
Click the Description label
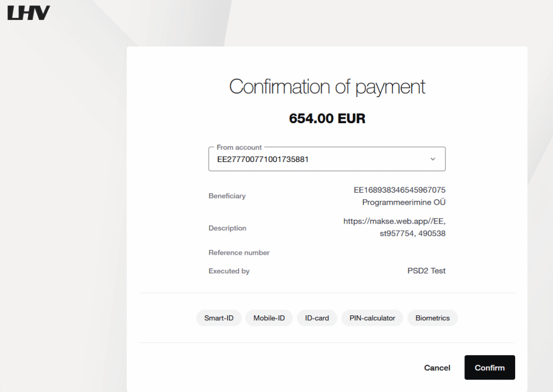click(227, 228)
